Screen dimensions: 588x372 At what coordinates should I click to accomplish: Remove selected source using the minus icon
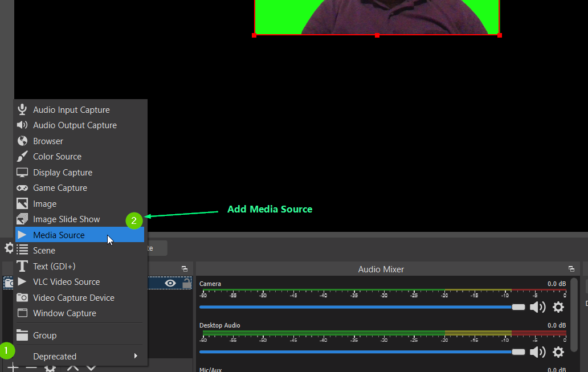pos(31,368)
